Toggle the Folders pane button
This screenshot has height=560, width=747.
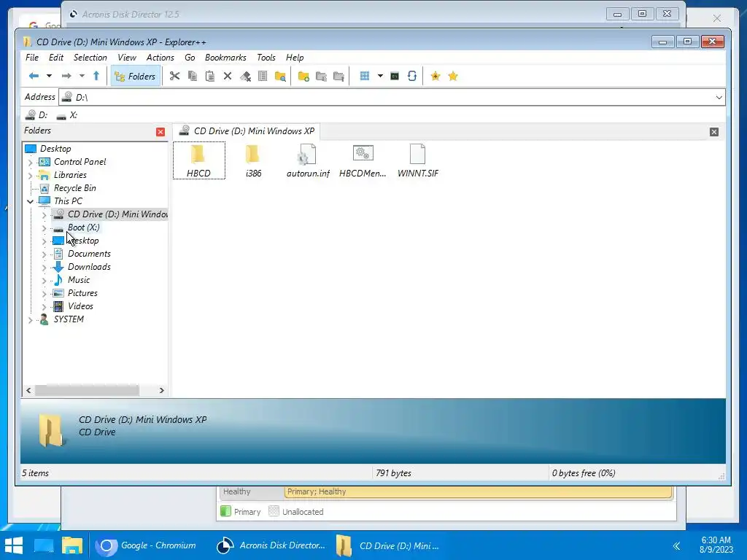click(x=135, y=76)
